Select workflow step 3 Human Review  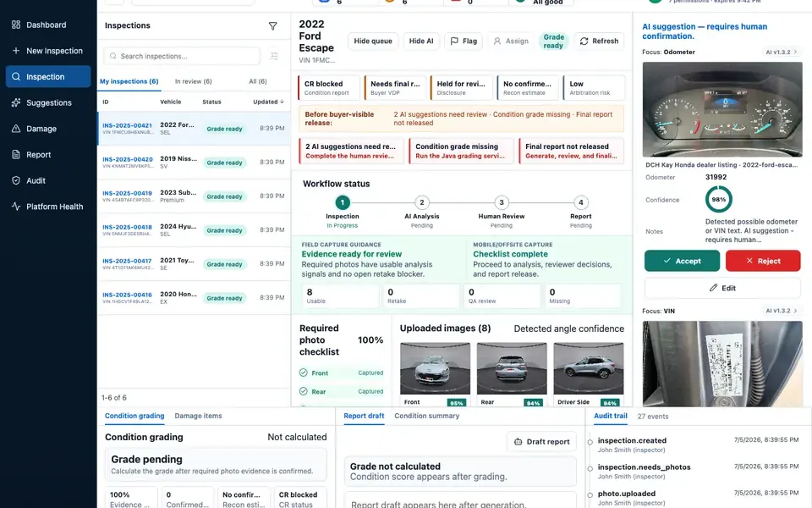[x=502, y=202]
